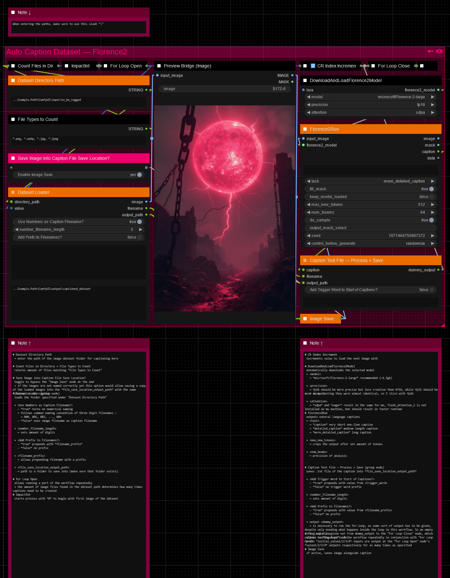Click the output_mask_select field
Screen dimensions: 450x578
[371, 228]
